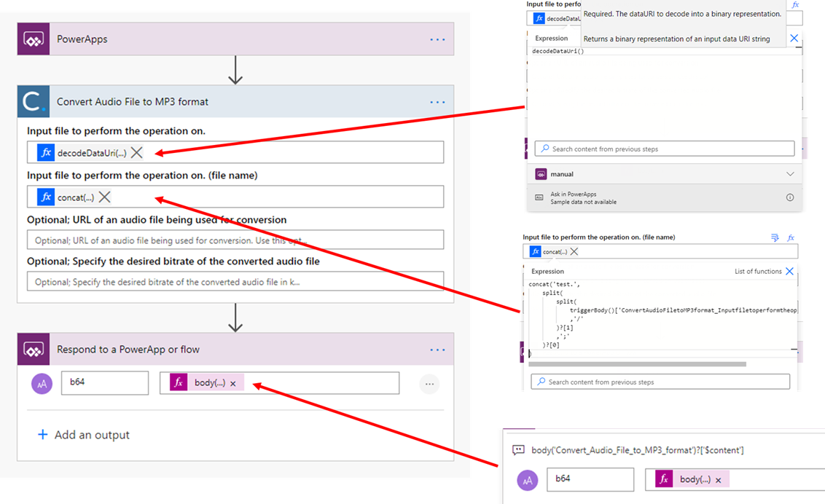Image resolution: width=825 pixels, height=504 pixels.
Task: Remove the concat expression token in the flow
Action: coord(105,197)
